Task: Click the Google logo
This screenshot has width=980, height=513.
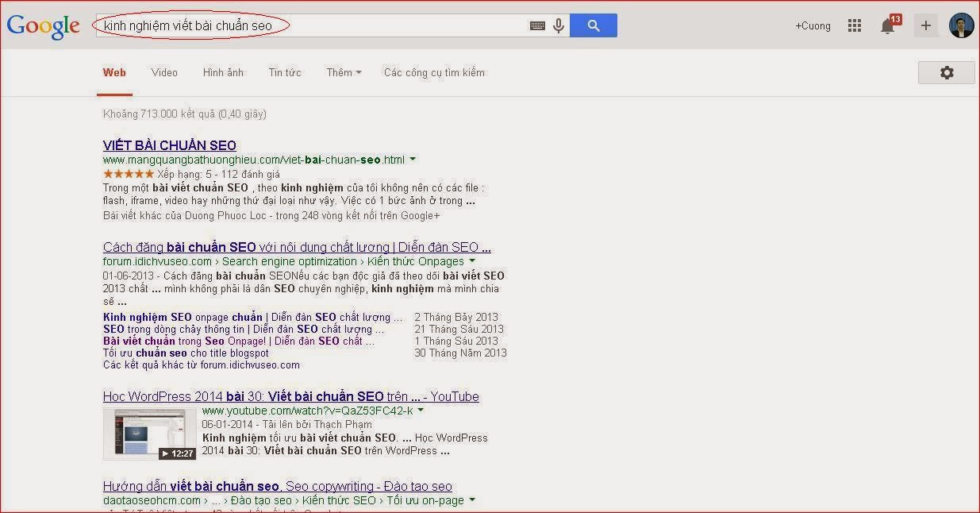Action: (x=44, y=26)
